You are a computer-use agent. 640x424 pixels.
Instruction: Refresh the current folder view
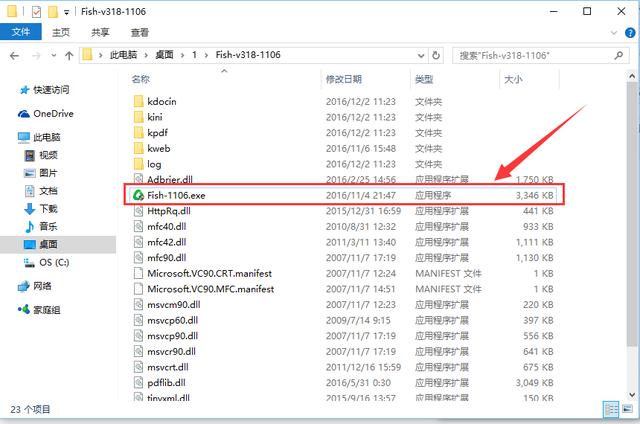440,54
